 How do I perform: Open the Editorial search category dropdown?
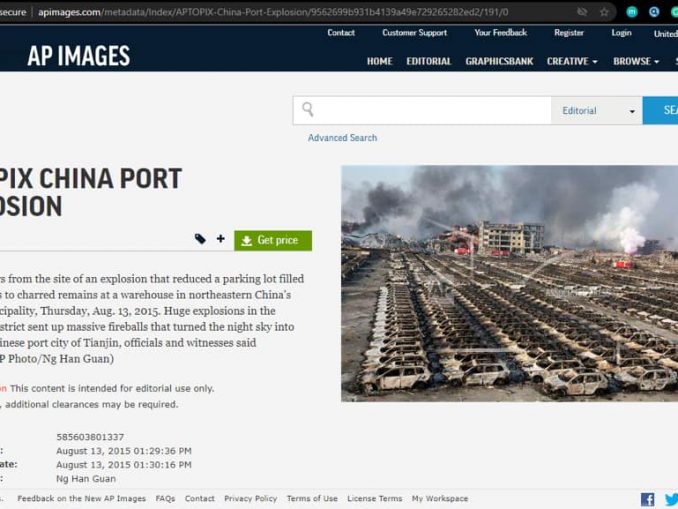point(597,111)
